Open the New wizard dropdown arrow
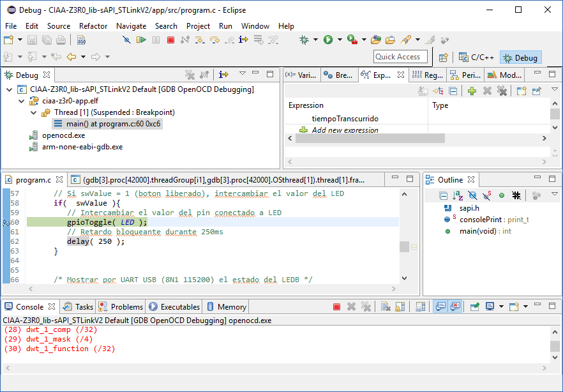This screenshot has width=563, height=392. (20, 40)
